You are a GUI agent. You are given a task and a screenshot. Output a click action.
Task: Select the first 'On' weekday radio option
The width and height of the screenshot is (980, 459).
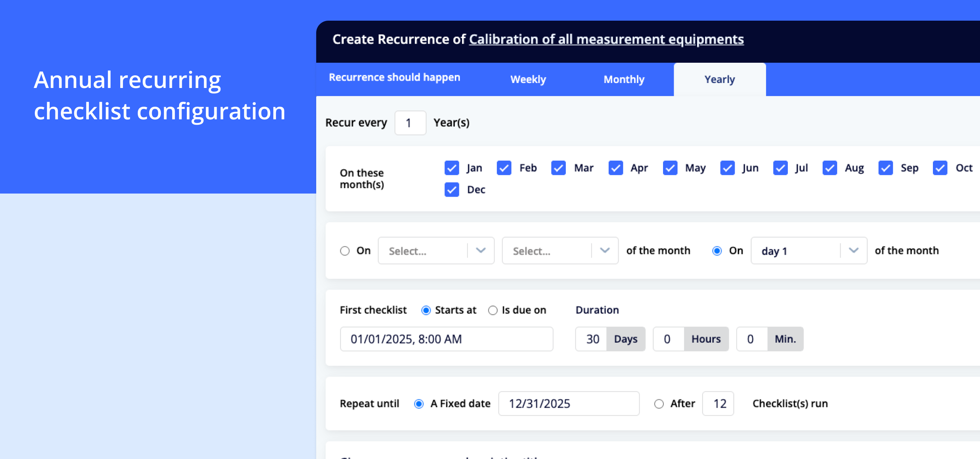pos(345,251)
